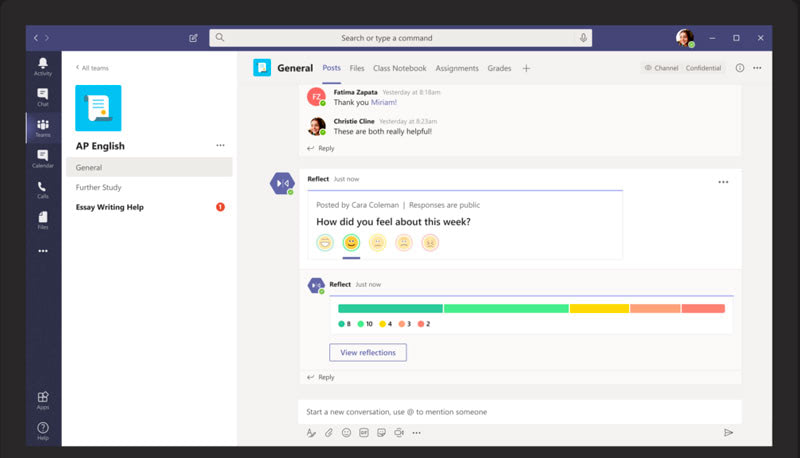This screenshot has height=458, width=800.
Task: Reply to the Reflect post
Action: [x=321, y=377]
